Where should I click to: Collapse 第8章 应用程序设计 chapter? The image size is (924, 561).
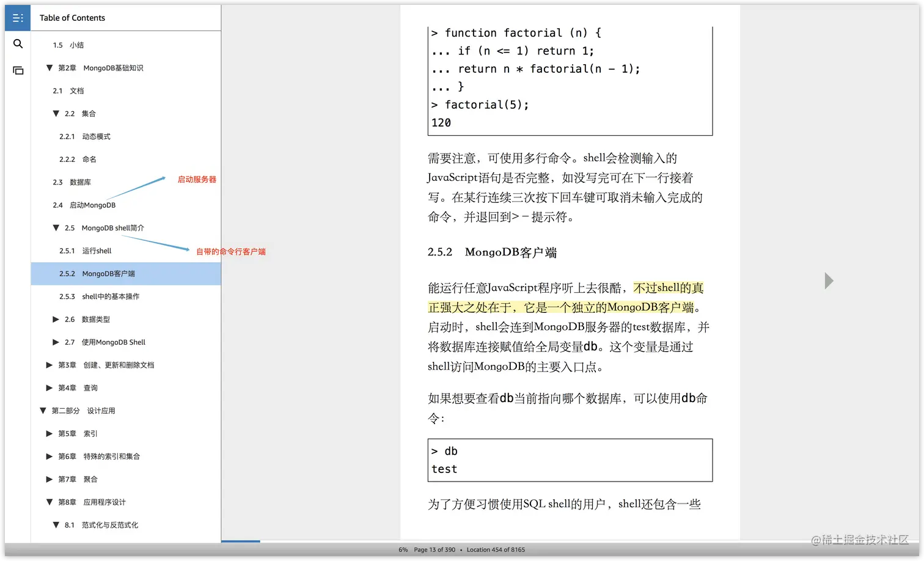50,502
